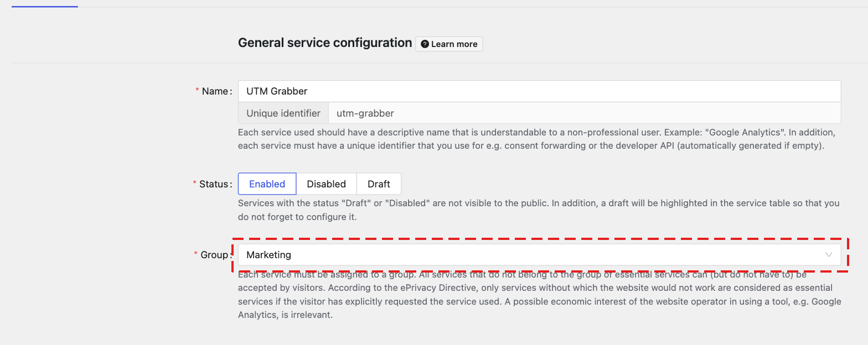Viewport: 868px width, 345px height.
Task: Open the Group dropdown showing Marketing
Action: (539, 255)
